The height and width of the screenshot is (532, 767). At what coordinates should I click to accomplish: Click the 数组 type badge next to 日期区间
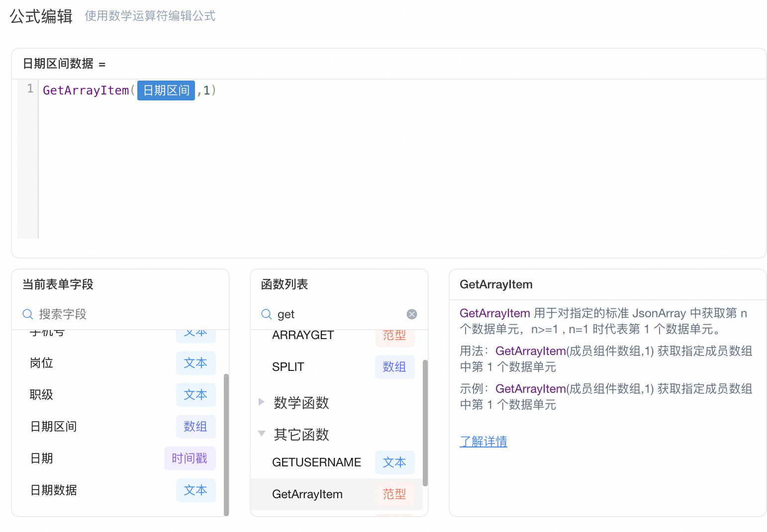[x=195, y=427]
